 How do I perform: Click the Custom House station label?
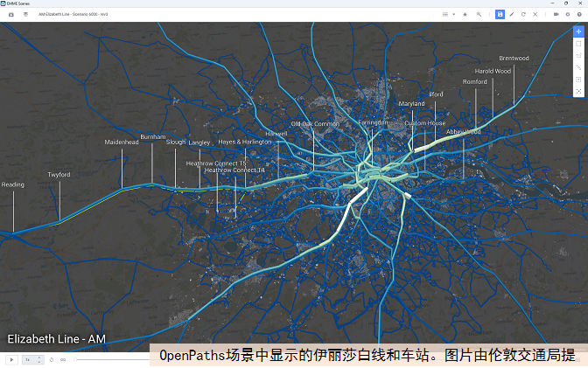pos(425,123)
